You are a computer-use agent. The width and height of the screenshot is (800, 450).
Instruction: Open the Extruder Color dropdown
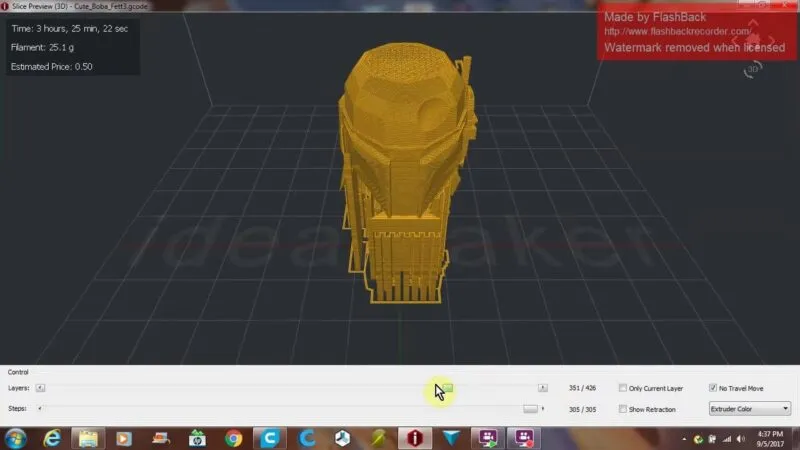(x=749, y=409)
